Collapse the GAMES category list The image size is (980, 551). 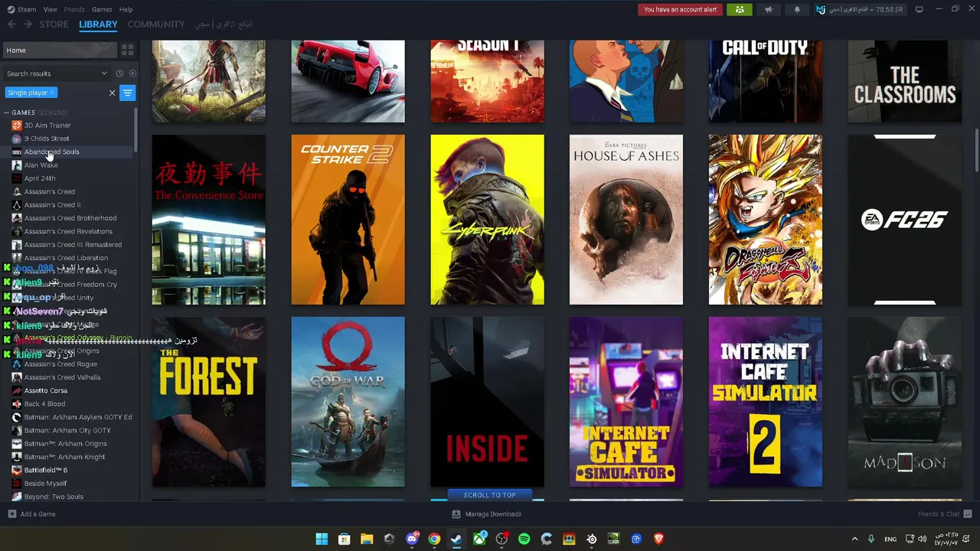[7, 112]
